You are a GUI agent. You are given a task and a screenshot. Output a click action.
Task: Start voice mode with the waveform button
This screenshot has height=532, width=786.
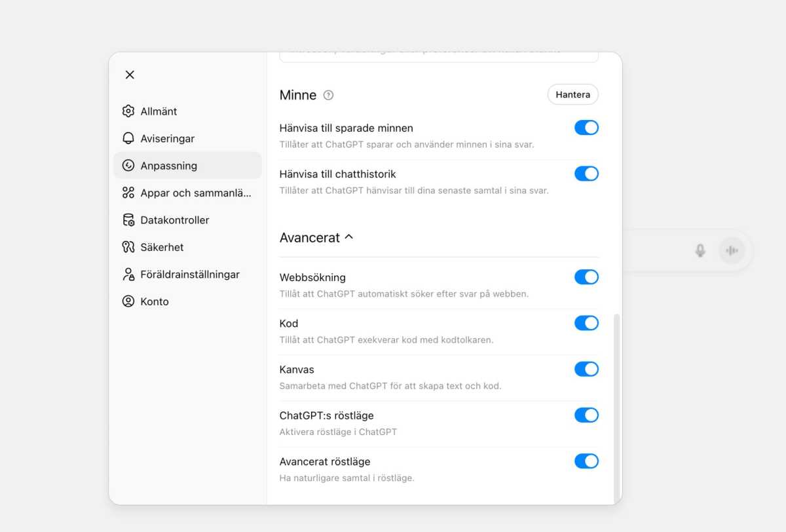click(732, 250)
